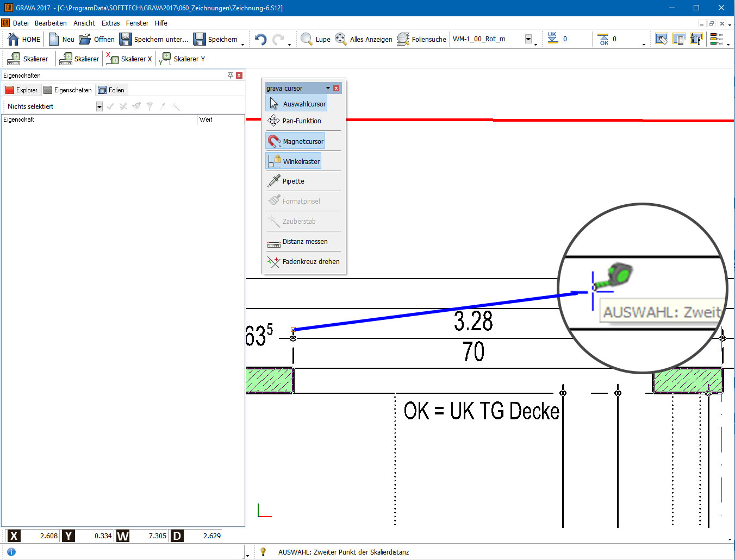
Task: Click the UK value field
Action: coord(576,39)
